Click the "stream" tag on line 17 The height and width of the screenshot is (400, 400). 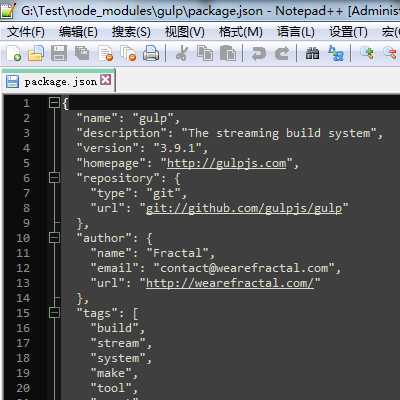pos(118,343)
